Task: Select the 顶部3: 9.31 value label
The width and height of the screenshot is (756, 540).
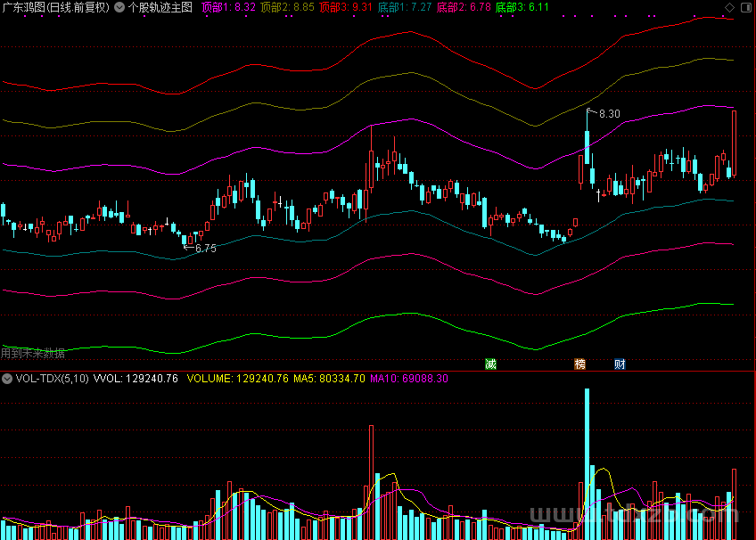Action: coord(346,7)
